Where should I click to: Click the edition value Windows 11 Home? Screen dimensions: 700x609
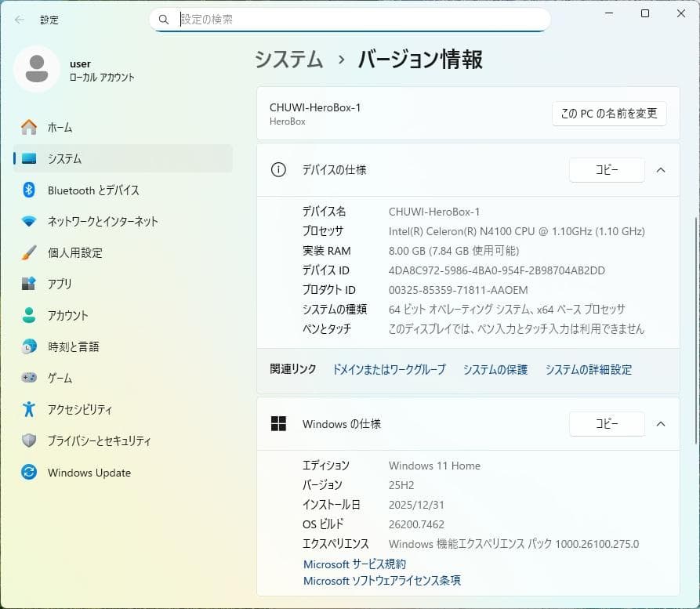[x=434, y=466]
